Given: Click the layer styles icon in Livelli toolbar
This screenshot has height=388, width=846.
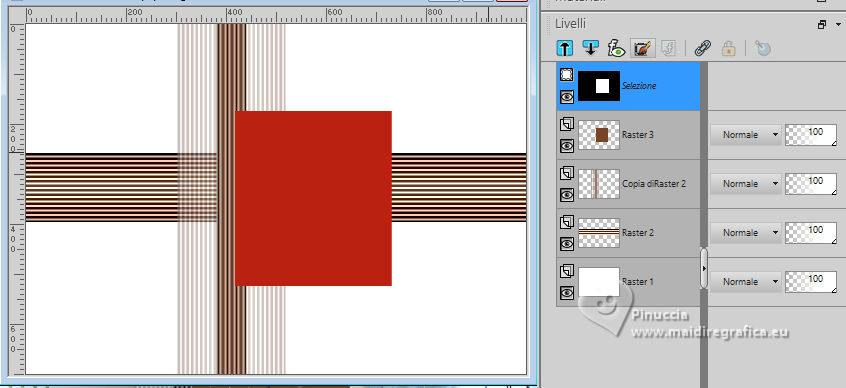Looking at the screenshot, I should point(668,49).
